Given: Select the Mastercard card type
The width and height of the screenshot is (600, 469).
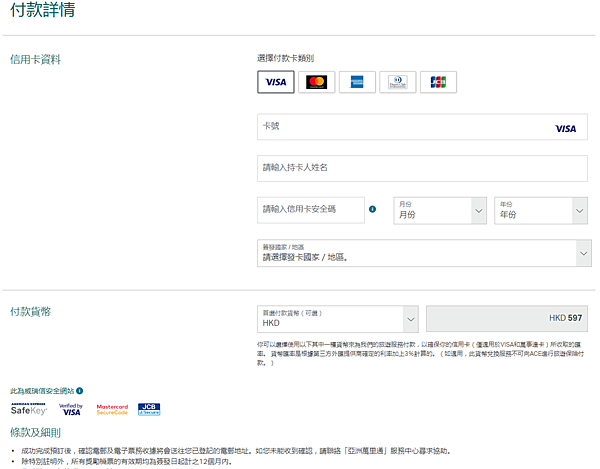Looking at the screenshot, I should pos(316,82).
